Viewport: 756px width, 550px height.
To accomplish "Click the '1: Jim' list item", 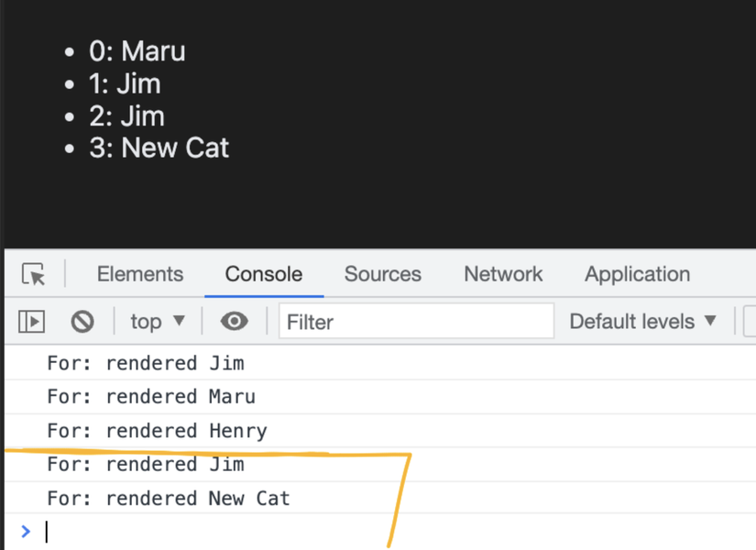I will pyautogui.click(x=125, y=83).
